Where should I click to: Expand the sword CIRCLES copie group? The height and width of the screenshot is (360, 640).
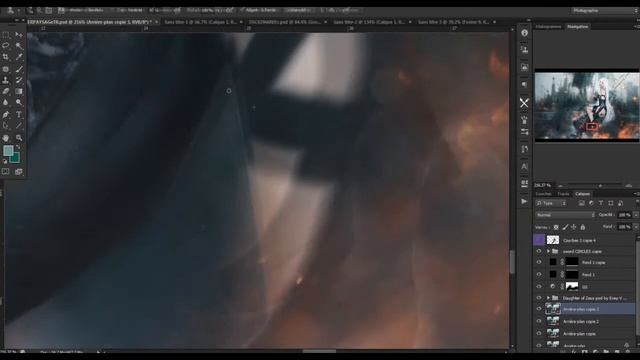pos(548,251)
